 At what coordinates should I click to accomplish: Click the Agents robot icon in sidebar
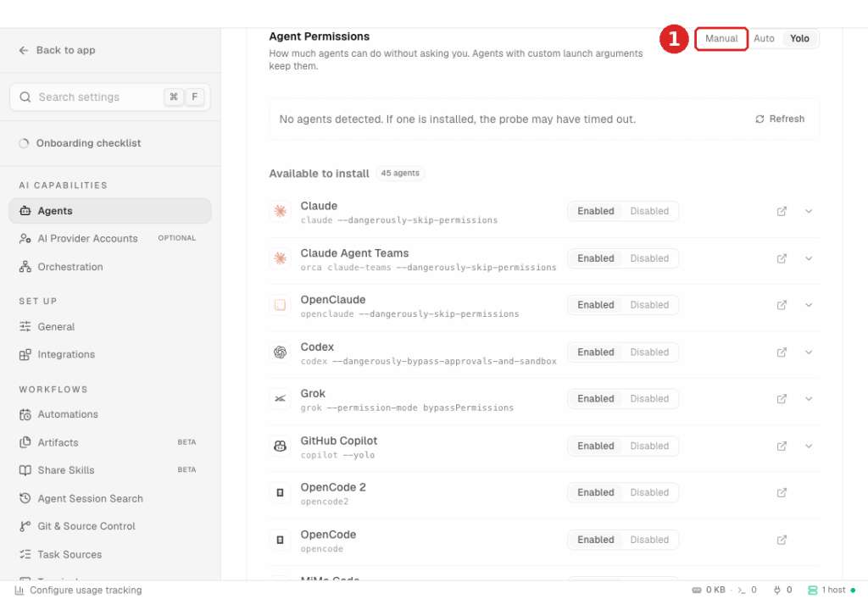[x=25, y=211]
